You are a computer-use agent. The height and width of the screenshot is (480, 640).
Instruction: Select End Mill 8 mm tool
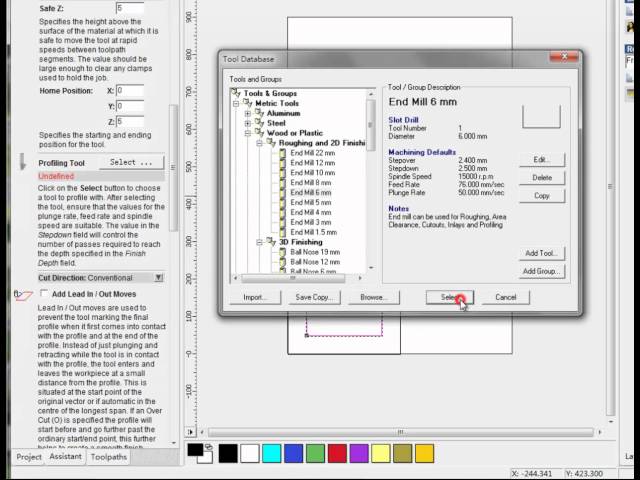[311, 182]
